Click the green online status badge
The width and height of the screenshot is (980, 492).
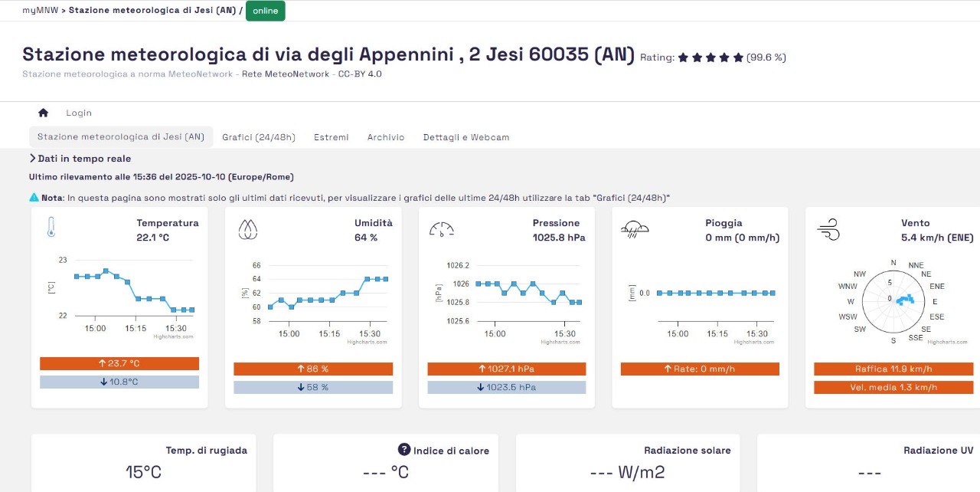point(265,11)
